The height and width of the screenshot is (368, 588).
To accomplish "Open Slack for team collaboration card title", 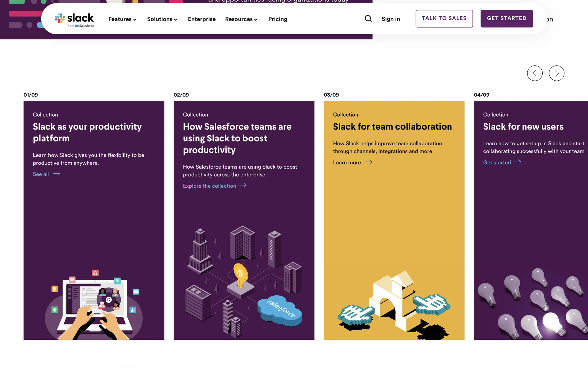I will point(392,127).
